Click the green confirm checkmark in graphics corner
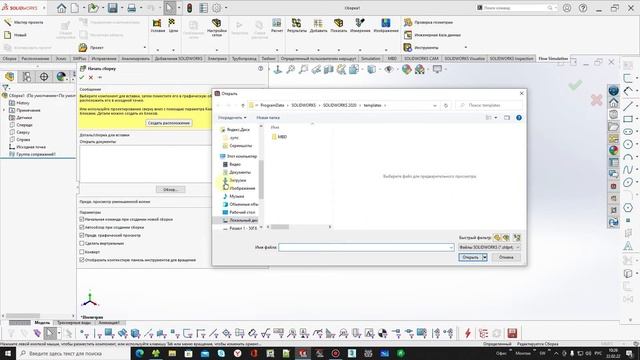The width and height of the screenshot is (640, 360). pyautogui.click(x=575, y=85)
